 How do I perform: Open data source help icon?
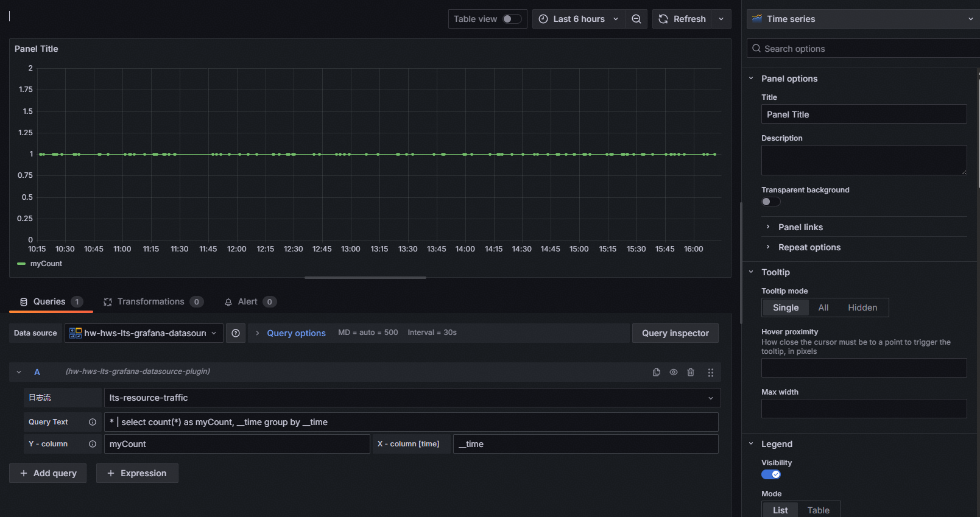[x=236, y=333]
